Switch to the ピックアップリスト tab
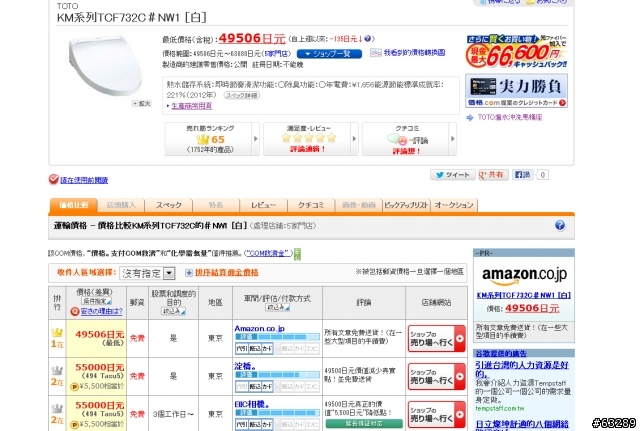This screenshot has height=431, width=640. pos(406,205)
